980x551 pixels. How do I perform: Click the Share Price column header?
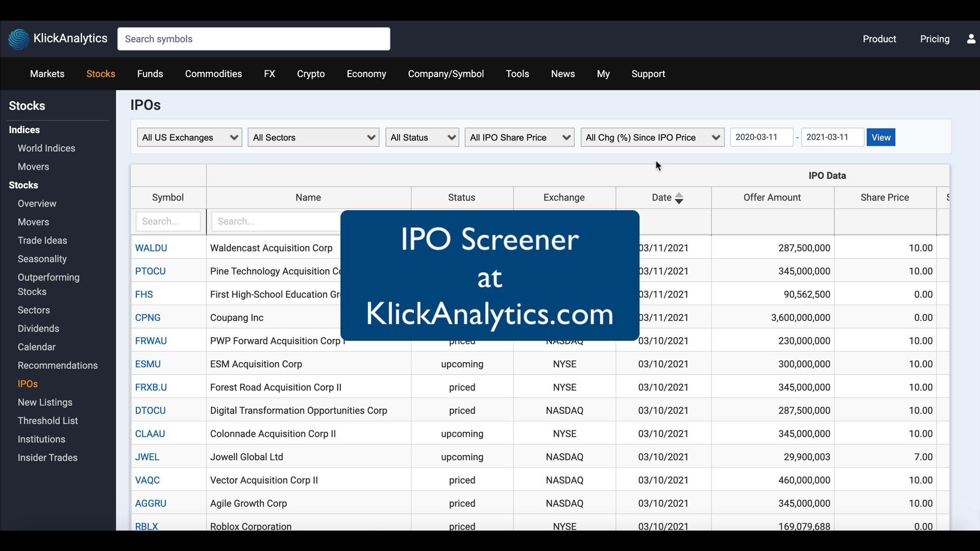[x=885, y=197]
